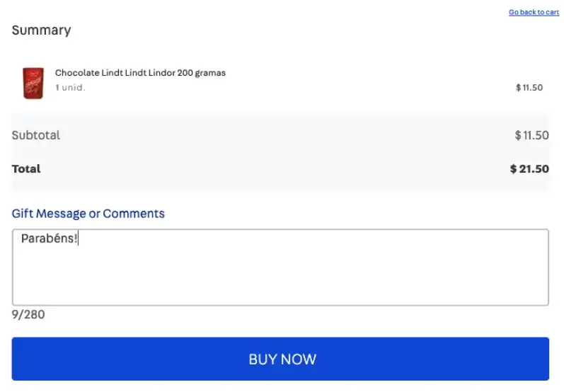
Task: Click the item price $11.50 beside product
Action: 529,88
